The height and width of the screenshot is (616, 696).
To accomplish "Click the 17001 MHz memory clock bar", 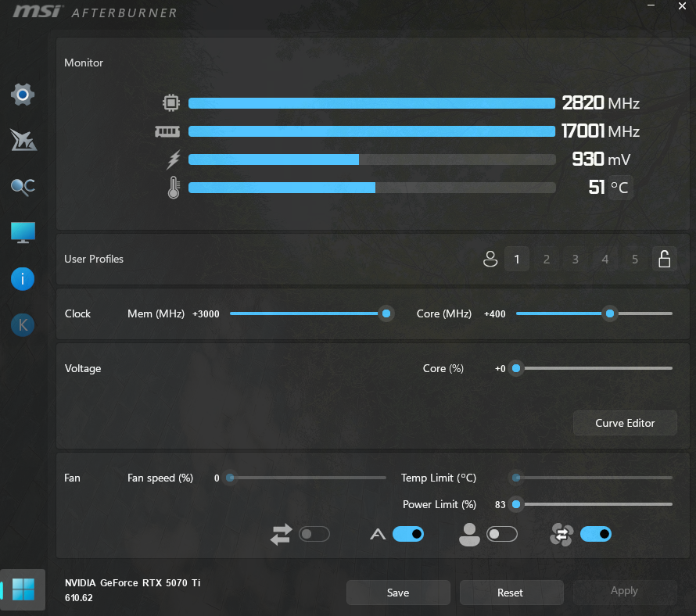I will 372,131.
